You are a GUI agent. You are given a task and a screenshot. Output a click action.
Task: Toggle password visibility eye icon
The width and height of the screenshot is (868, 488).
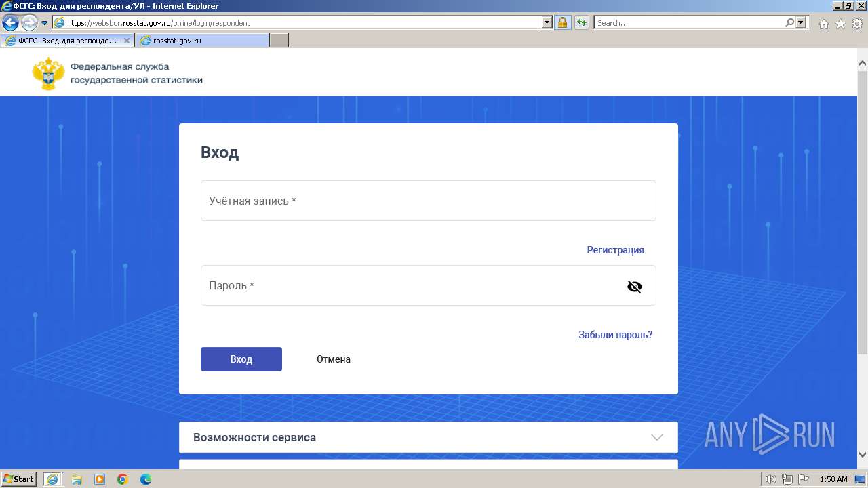pos(634,287)
